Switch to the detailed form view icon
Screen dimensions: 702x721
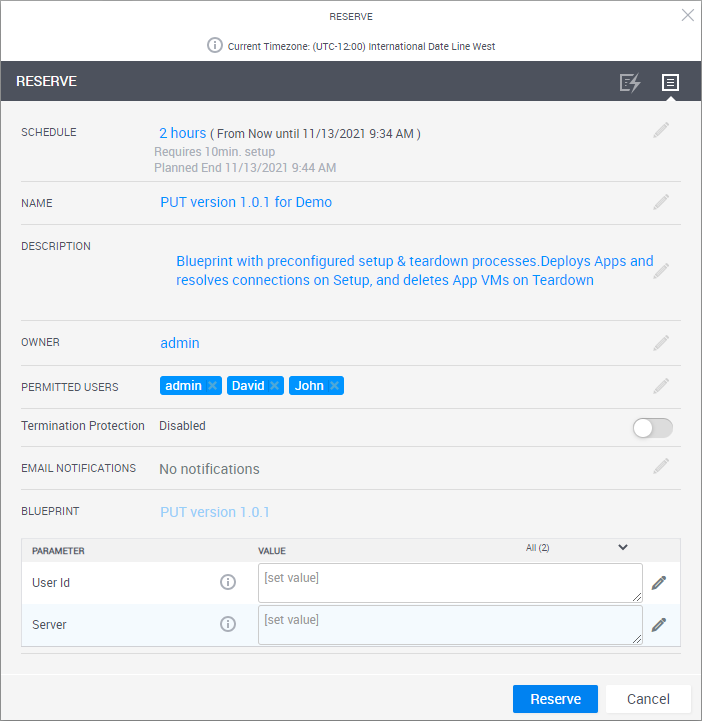pos(670,83)
